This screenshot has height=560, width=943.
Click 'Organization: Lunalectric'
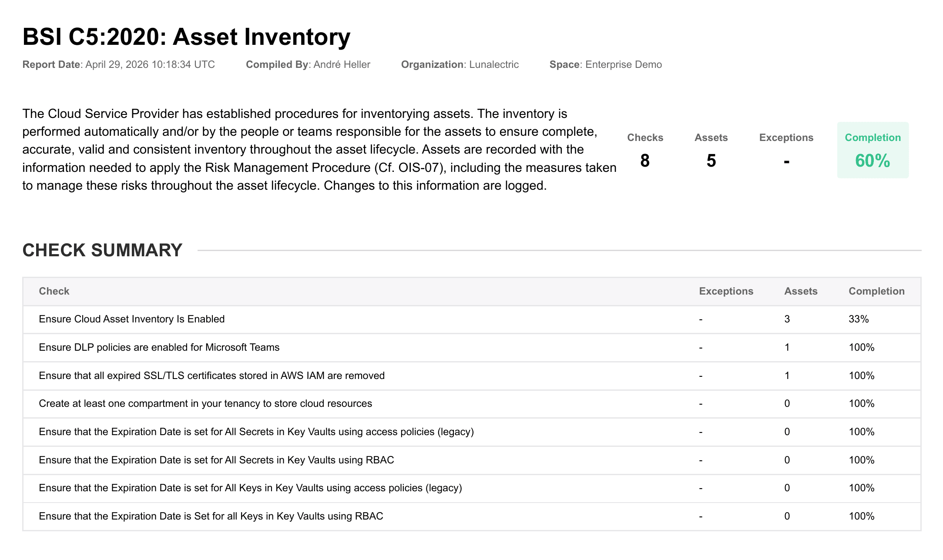tap(460, 64)
